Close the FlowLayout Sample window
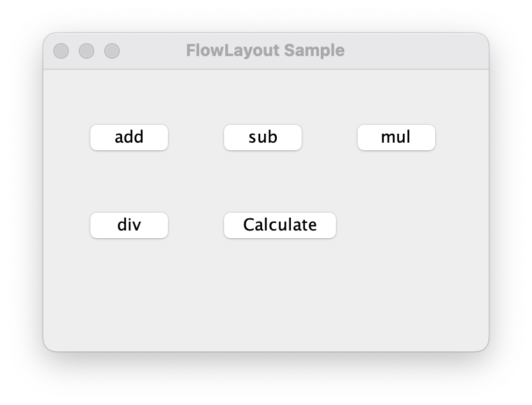532x405 pixels. [x=61, y=51]
